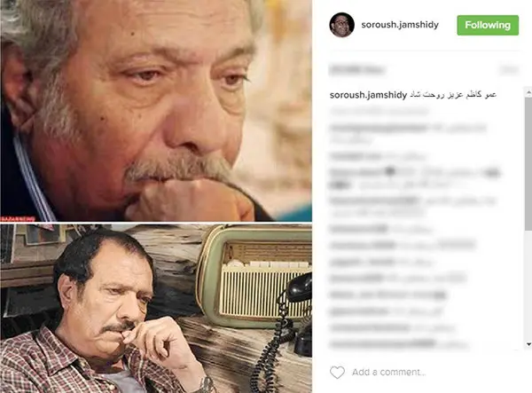Image resolution: width=532 pixels, height=393 pixels.
Task: Click the black telephone in lower photo
Action: pos(299,314)
